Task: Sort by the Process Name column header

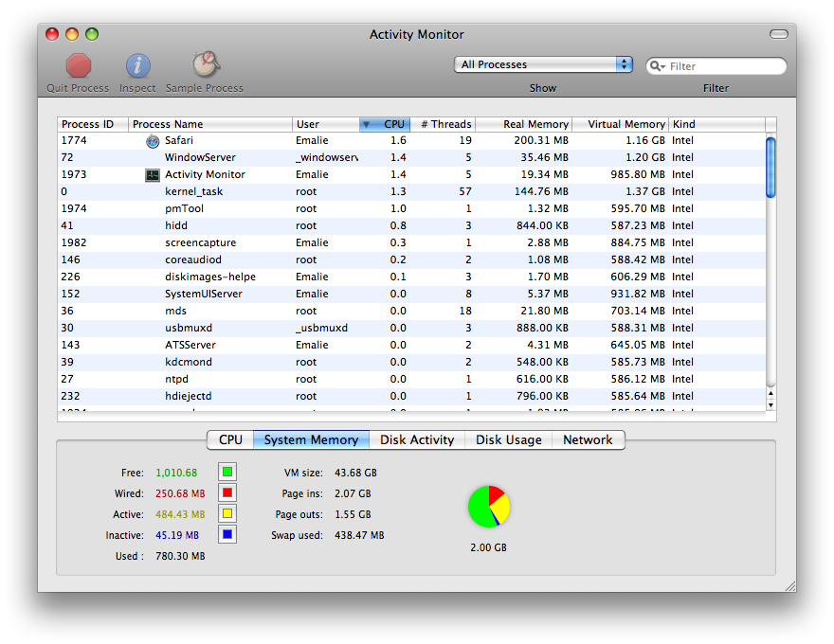Action: click(x=210, y=124)
